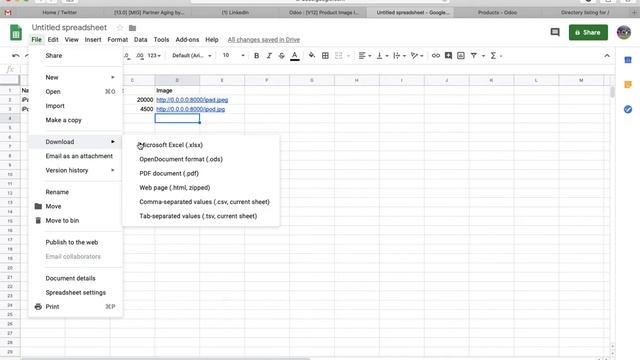Expand the Version history submenu
The width and height of the screenshot is (640, 360).
(x=76, y=170)
